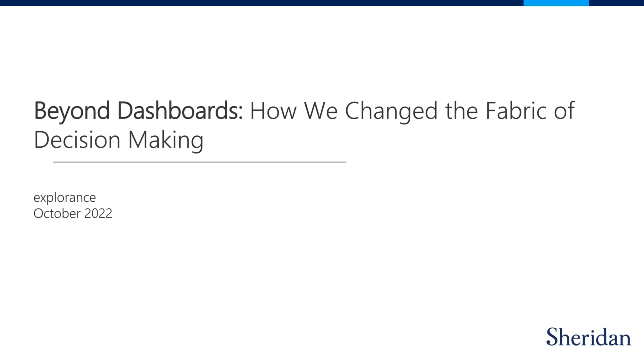Screen dimensions: 644x362
Task: Click the word "Making" in the title
Action: pos(166,140)
